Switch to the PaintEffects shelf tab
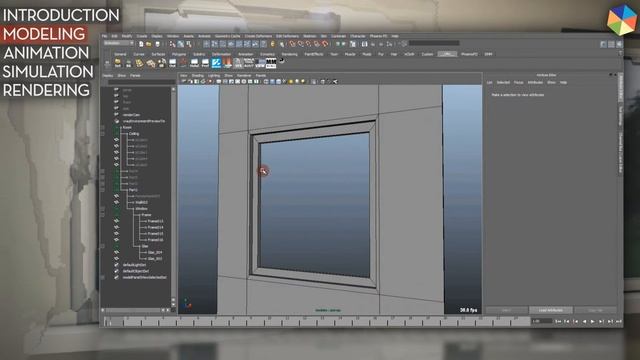 (x=314, y=54)
